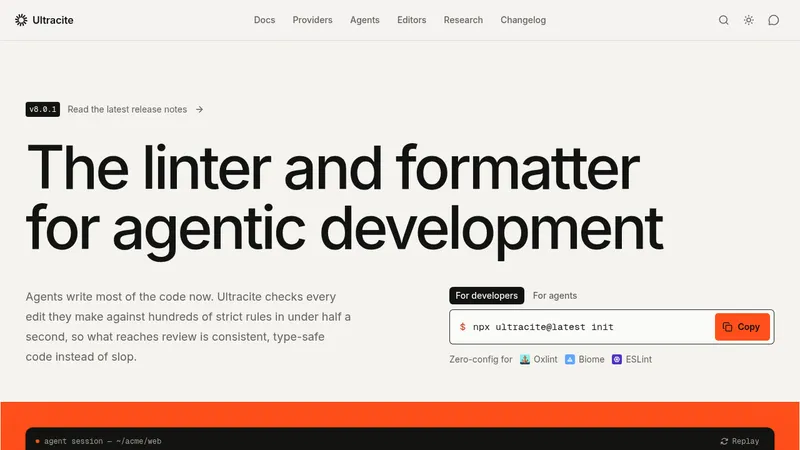Screen dimensions: 800x450
Task: Open the search icon in header
Action: (x=723, y=20)
